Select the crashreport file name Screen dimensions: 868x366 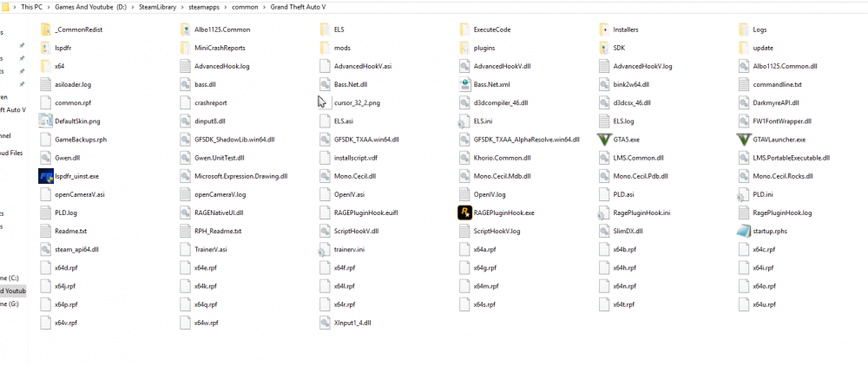click(x=210, y=103)
